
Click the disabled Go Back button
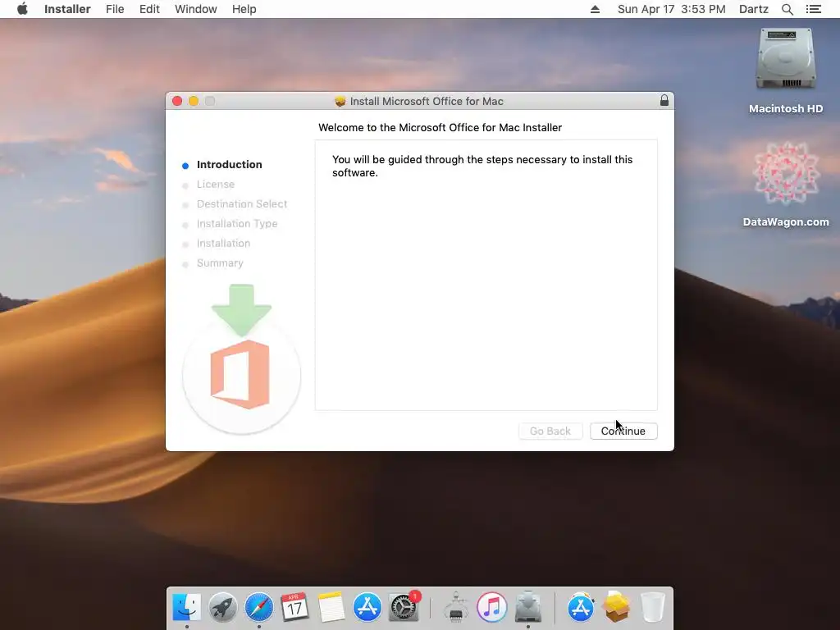(x=550, y=431)
